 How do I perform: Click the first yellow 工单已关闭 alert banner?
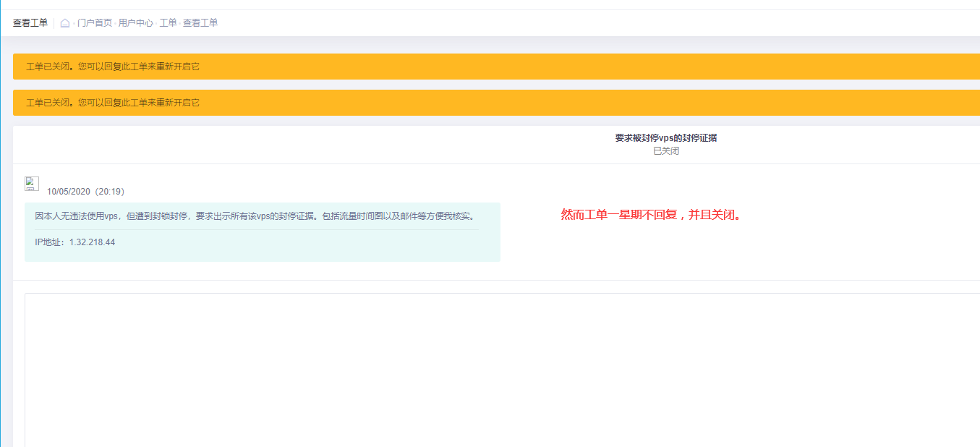(x=434, y=67)
